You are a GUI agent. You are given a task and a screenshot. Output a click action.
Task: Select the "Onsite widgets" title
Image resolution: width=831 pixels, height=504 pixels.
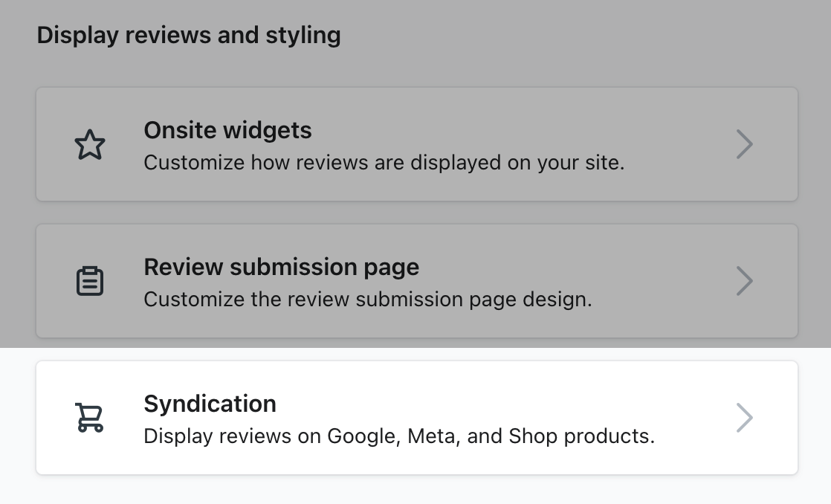click(227, 131)
